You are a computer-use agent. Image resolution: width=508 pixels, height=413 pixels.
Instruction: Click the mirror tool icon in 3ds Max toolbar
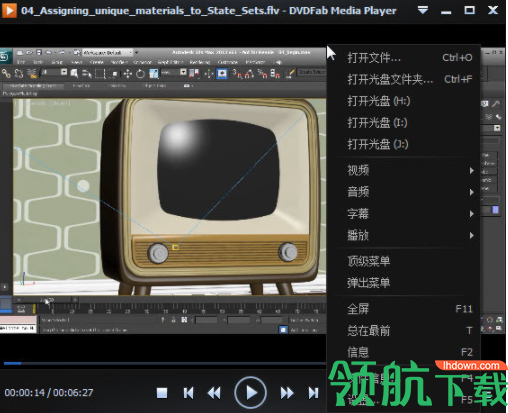point(194,73)
